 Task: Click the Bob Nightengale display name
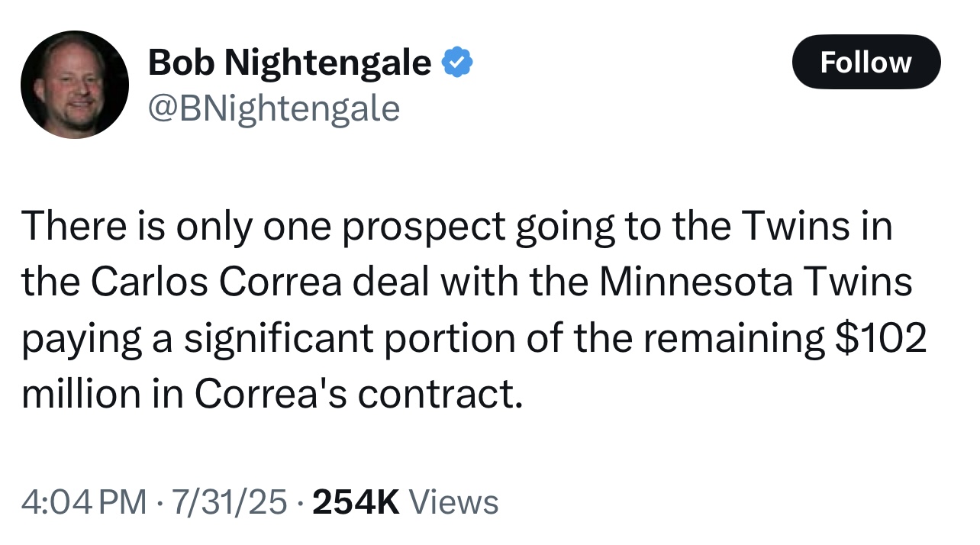pyautogui.click(x=289, y=62)
